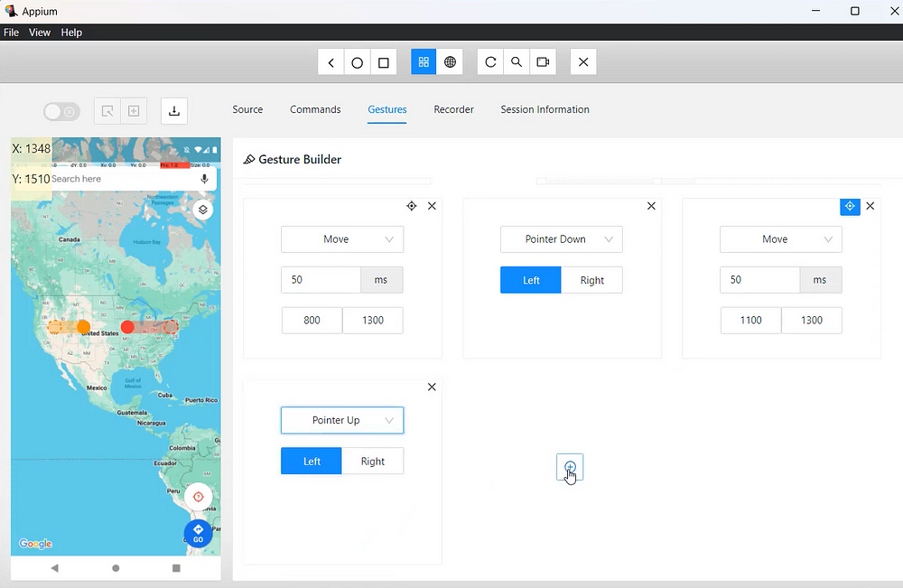Open the Recorder tab

tap(454, 109)
